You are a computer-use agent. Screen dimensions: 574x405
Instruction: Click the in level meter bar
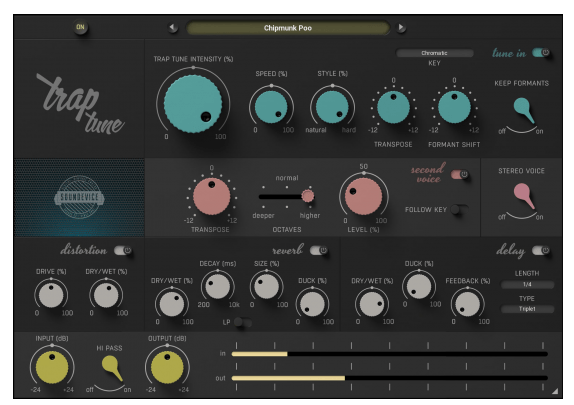[x=390, y=354]
